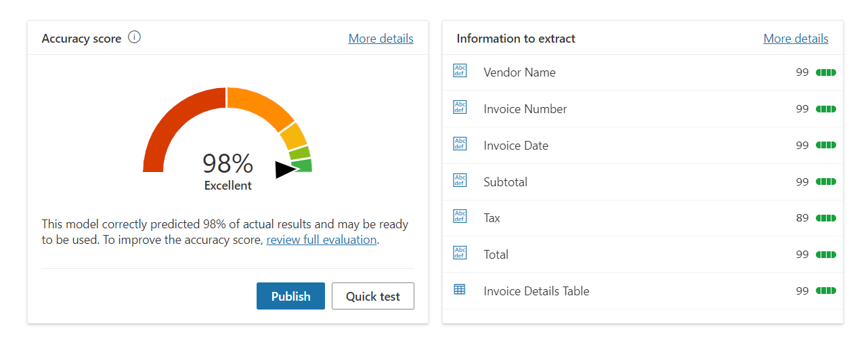The image size is (868, 340).
Task: Click the Invoice Number field type icon
Action: click(x=460, y=108)
